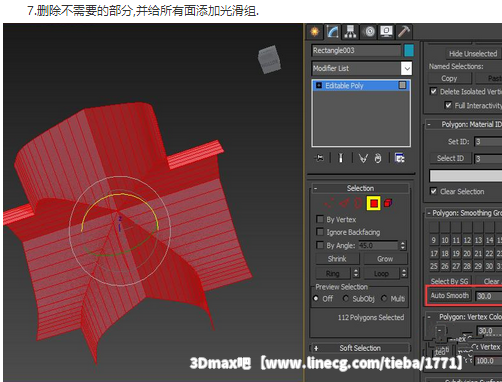Image resolution: width=502 pixels, height=382 pixels.
Task: Open the Motion panel tab
Action: click(369, 32)
